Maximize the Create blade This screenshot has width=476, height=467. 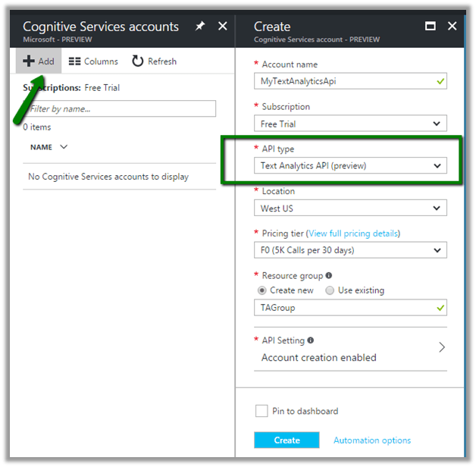coord(431,26)
